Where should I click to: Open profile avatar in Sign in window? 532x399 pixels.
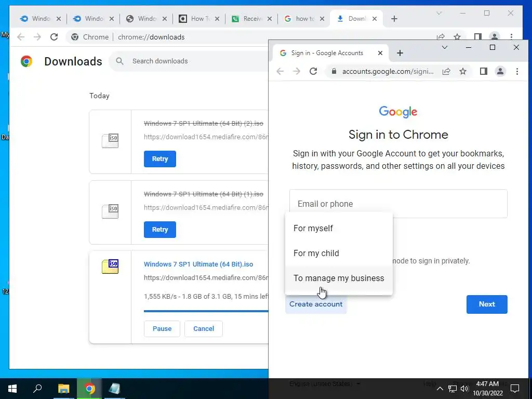pyautogui.click(x=500, y=71)
